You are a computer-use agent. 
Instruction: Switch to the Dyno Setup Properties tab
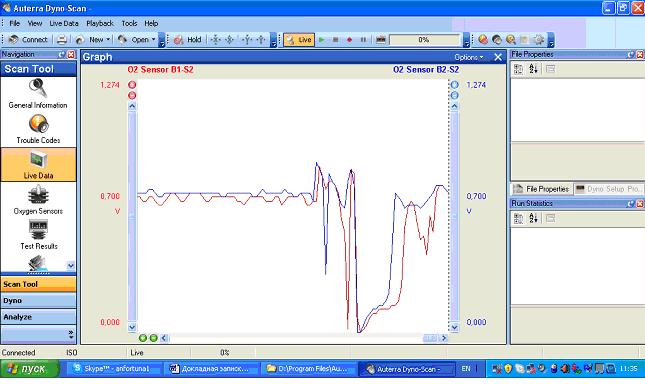click(608, 189)
